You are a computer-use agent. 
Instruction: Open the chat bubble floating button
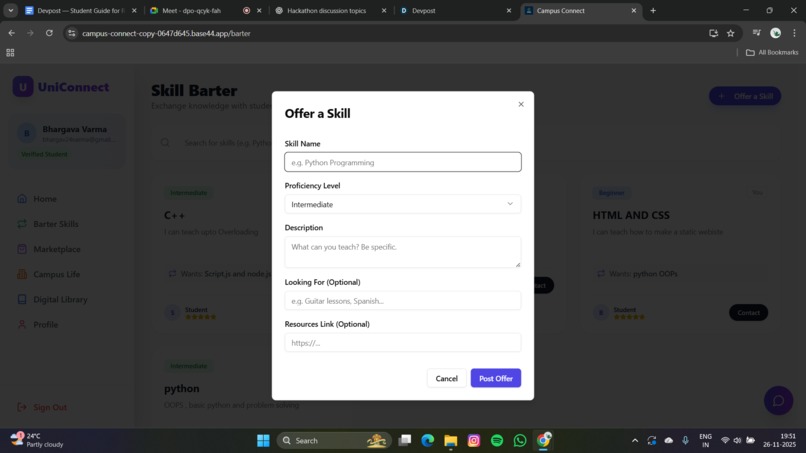coord(778,401)
